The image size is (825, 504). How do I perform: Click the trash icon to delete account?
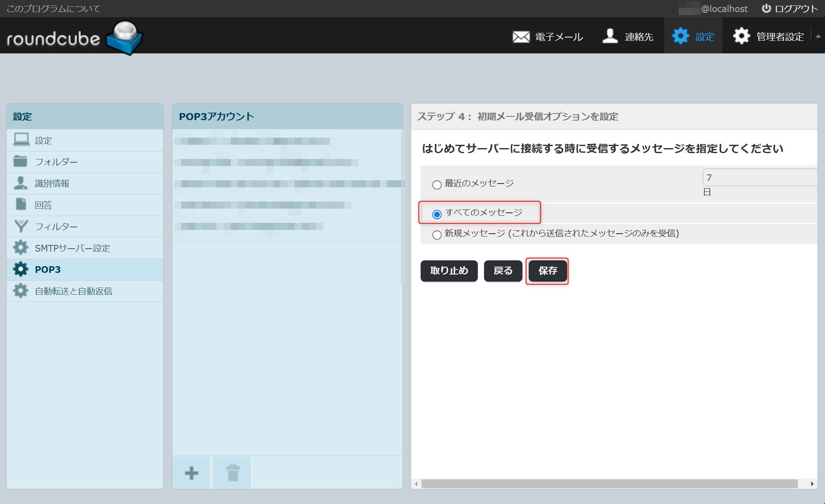[x=232, y=473]
